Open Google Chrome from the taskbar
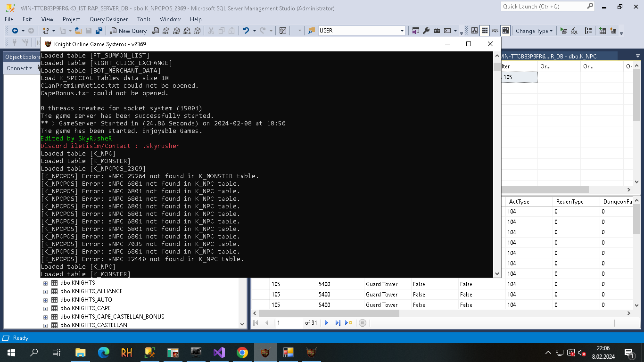The height and width of the screenshot is (362, 644). point(242,353)
